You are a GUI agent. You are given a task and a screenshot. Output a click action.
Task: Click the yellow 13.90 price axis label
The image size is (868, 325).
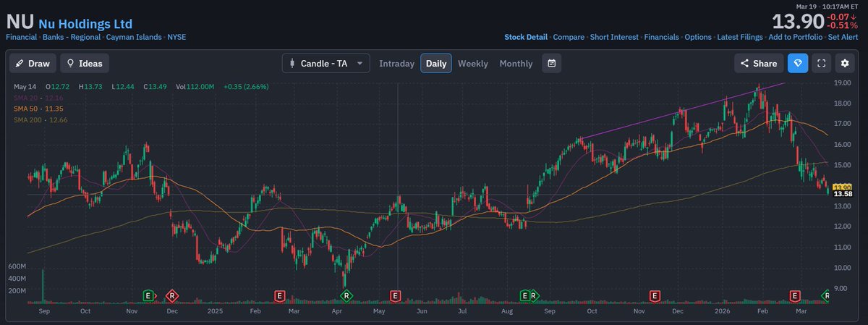(842, 187)
